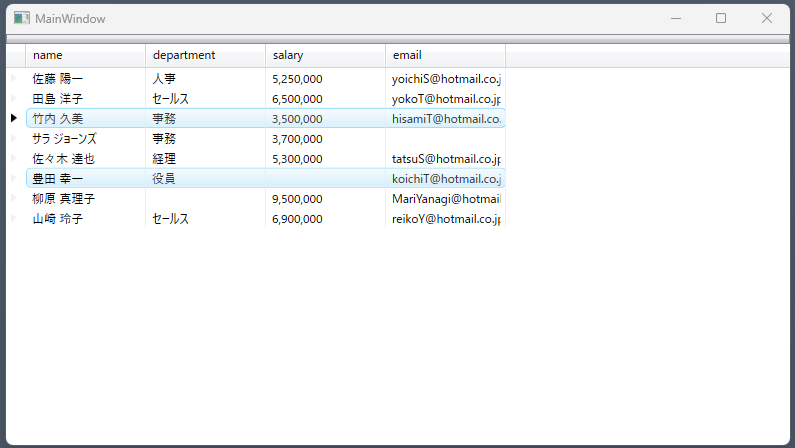
Task: Click the row header of 竹内 久美
Action: [x=16, y=118]
